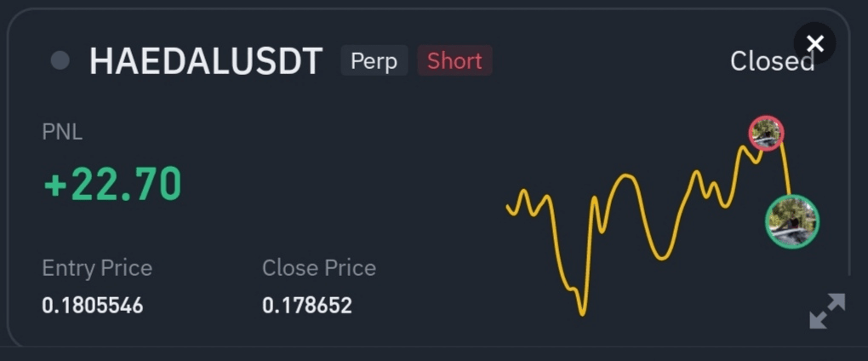Click the expand arrows icon
Image resolution: width=868 pixels, height=361 pixels.
pyautogui.click(x=827, y=311)
